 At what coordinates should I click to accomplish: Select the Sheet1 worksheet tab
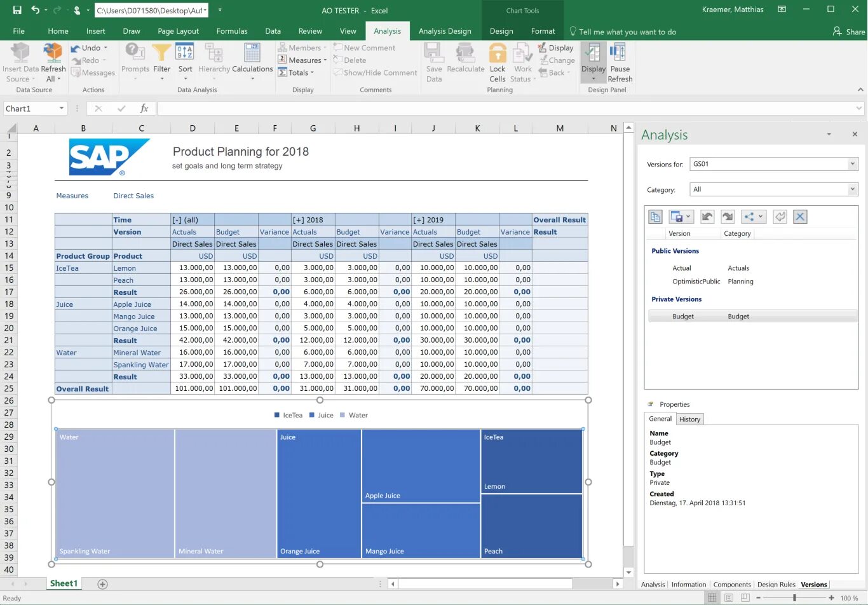click(x=64, y=583)
